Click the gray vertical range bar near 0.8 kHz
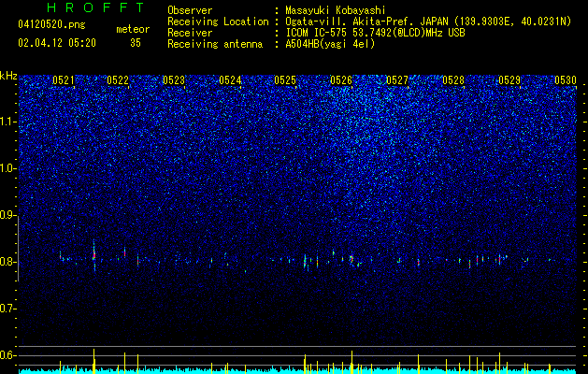 click(19, 251)
